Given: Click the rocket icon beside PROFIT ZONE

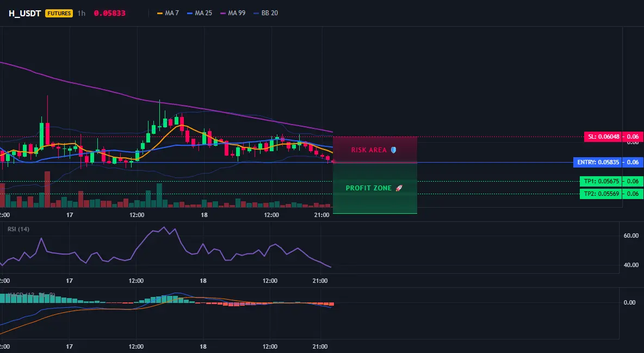Looking at the screenshot, I should [399, 188].
